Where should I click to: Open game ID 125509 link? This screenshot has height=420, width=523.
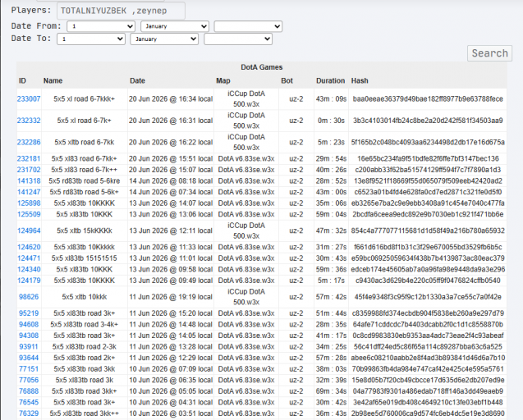29,214
